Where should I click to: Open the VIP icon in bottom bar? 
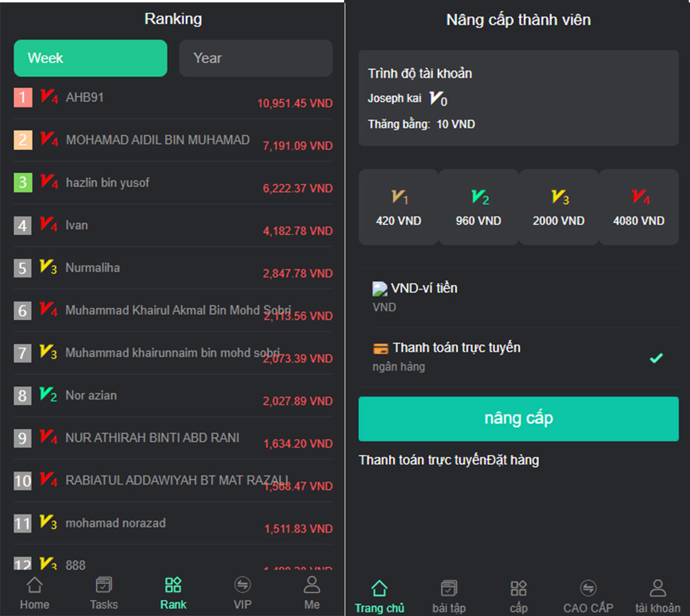(x=242, y=585)
